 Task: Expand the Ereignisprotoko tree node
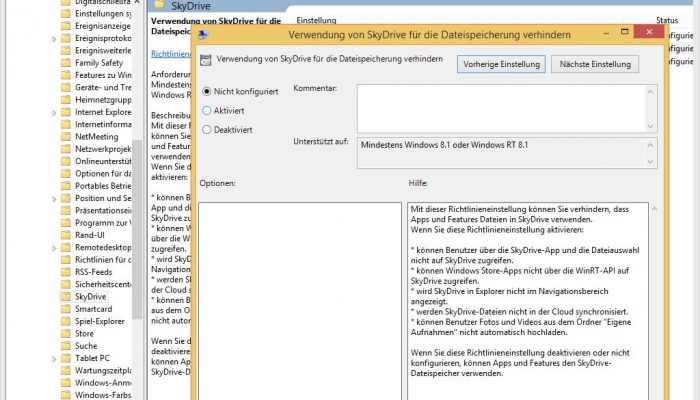point(54,39)
